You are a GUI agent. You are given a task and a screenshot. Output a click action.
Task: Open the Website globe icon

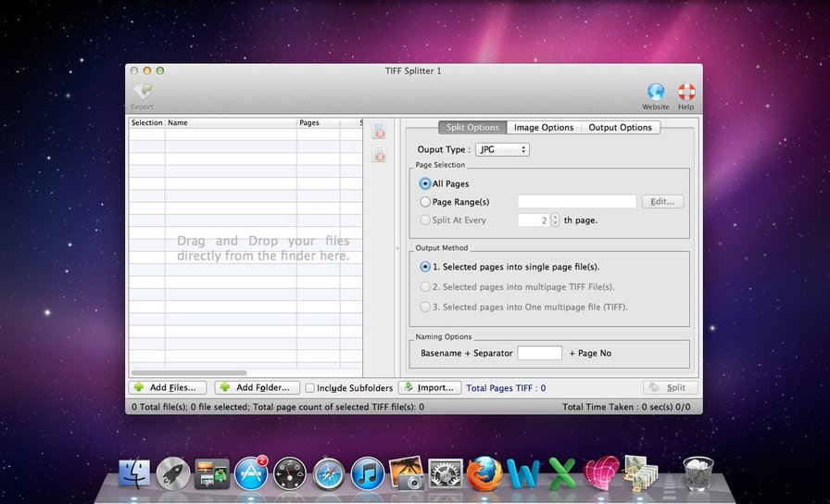click(656, 93)
